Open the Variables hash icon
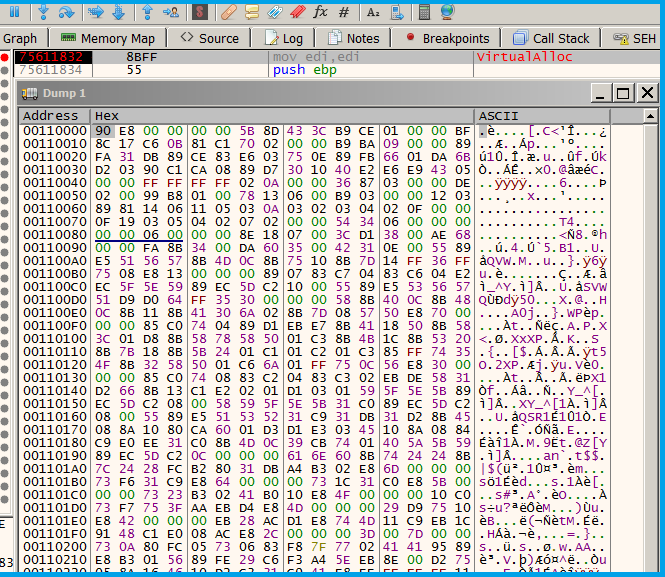The width and height of the screenshot is (665, 577). (344, 12)
